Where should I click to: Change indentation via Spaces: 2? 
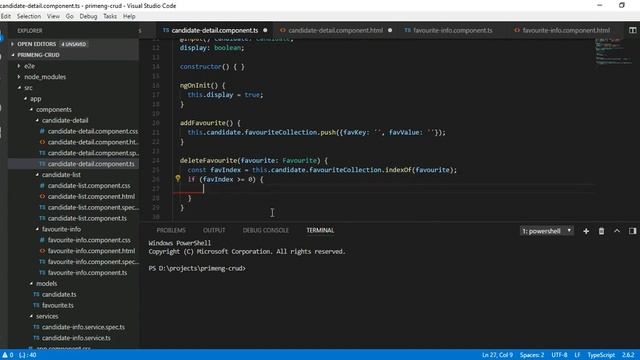[x=532, y=355]
